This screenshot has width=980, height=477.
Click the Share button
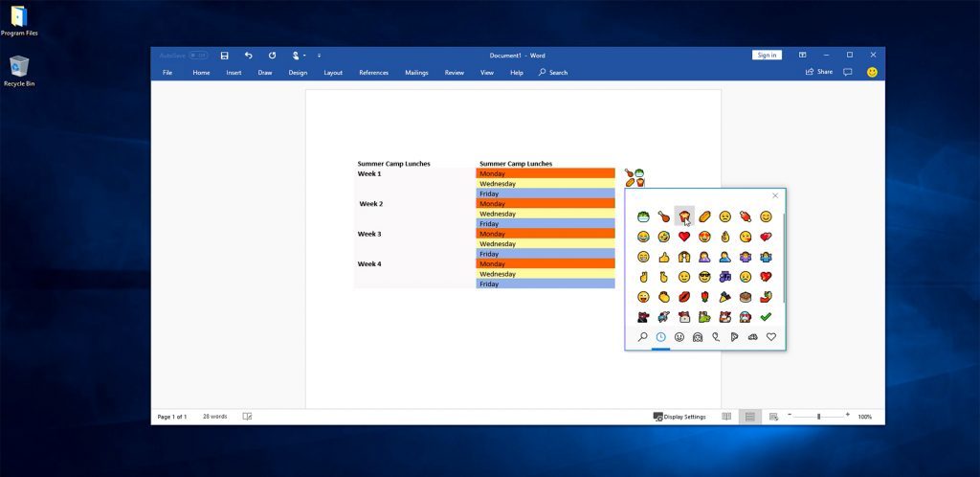(819, 72)
